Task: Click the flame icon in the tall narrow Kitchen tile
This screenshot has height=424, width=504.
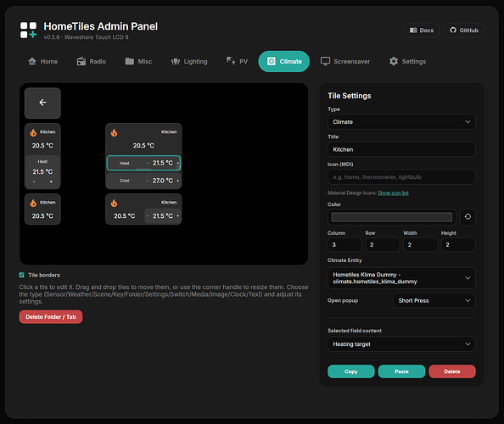Action: 33,132
